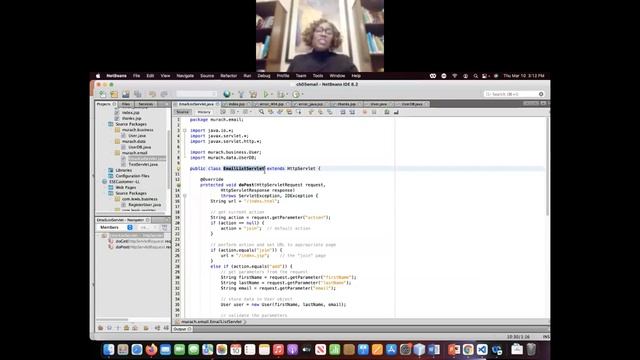The height and width of the screenshot is (360, 640).
Task: Select TestServlet.java in the project tree
Action: 143,164
